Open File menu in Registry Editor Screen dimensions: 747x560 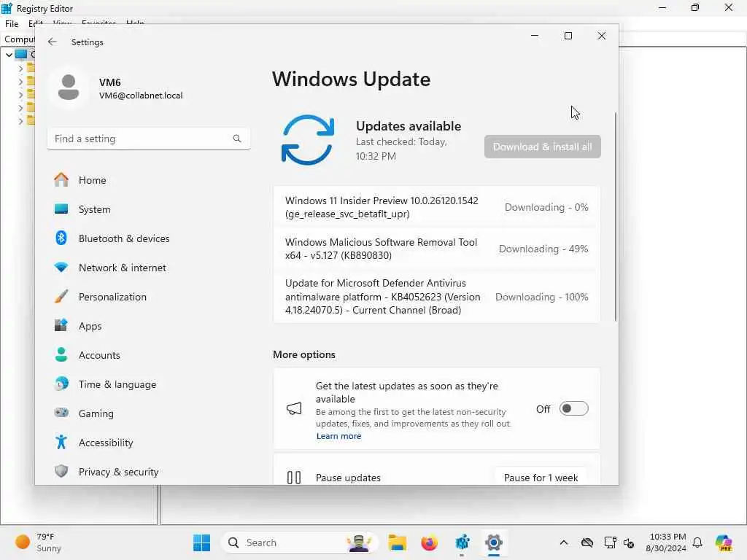(x=12, y=23)
